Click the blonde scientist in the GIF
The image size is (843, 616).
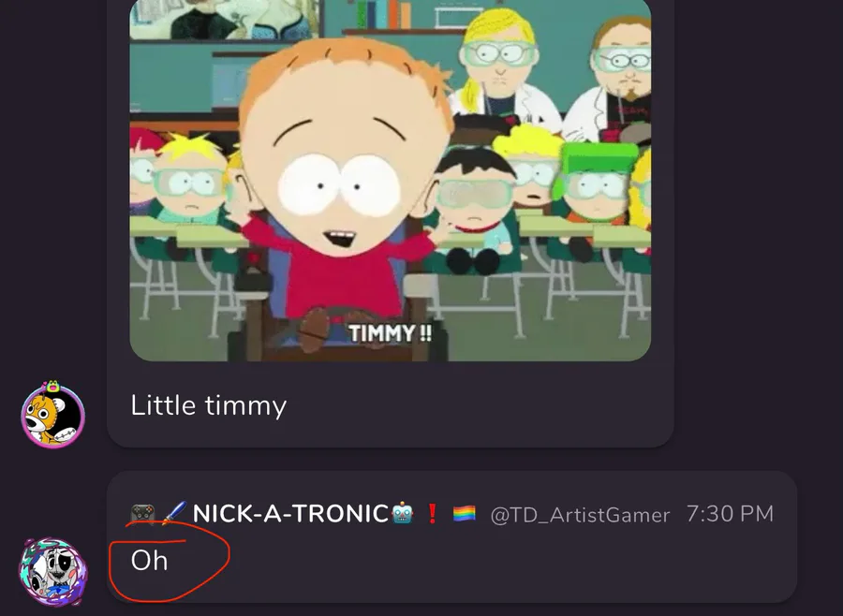(497, 65)
